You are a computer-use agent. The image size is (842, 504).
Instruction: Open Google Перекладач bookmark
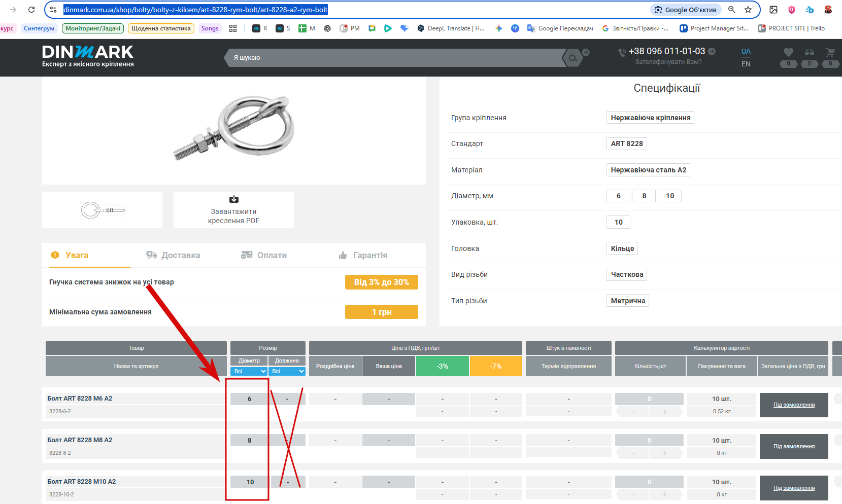(560, 28)
